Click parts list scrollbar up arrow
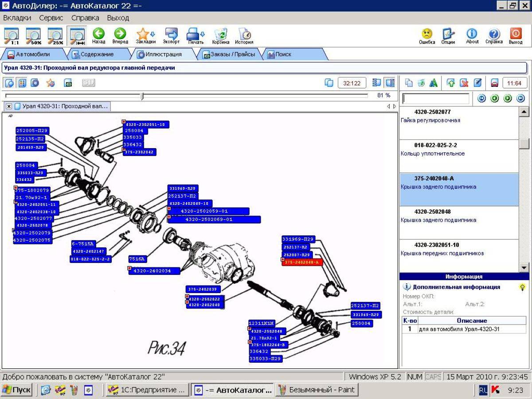Viewport: 532px width, 399px height. point(524,112)
